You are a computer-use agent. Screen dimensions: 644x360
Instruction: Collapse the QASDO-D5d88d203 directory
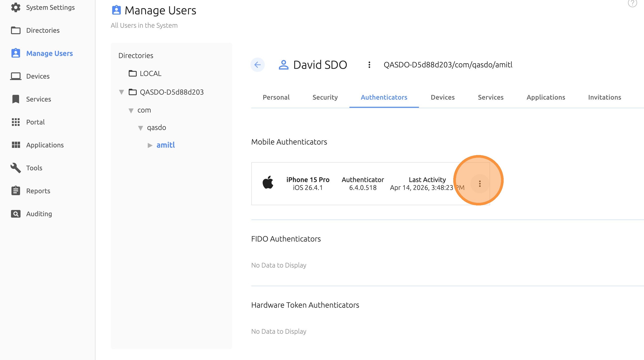(121, 92)
